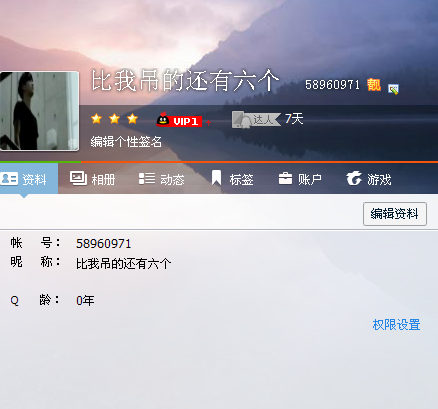Click the 达人 badge icon
The height and width of the screenshot is (409, 438).
click(x=256, y=120)
